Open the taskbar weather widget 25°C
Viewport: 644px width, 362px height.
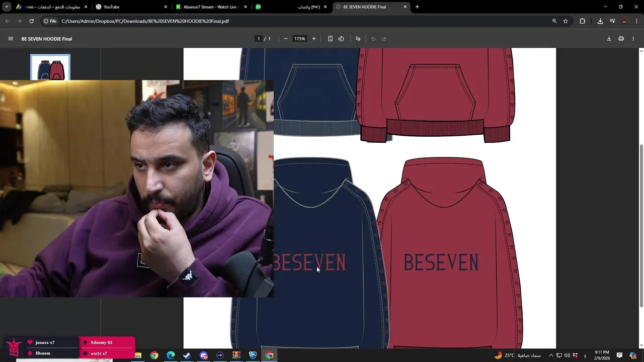click(x=517, y=355)
